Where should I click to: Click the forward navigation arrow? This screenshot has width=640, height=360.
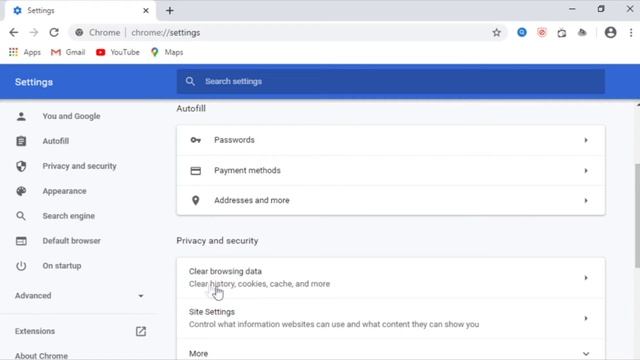34,33
